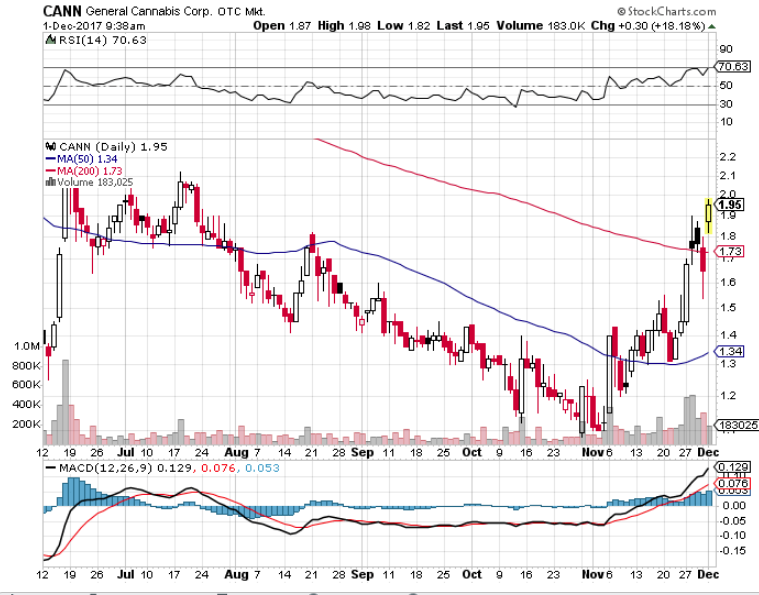Click the latest yellow candlestick on chart
Viewport: 759px width, 595px height.
(709, 210)
